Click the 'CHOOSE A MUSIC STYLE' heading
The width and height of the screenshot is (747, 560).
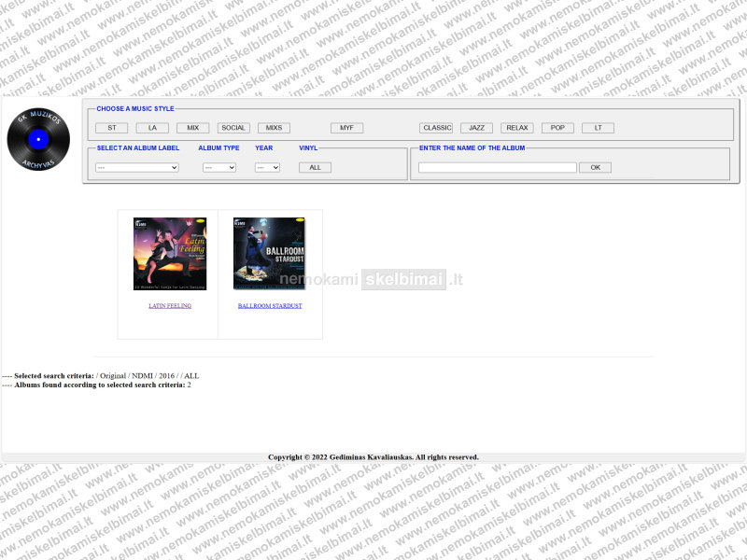pos(135,108)
